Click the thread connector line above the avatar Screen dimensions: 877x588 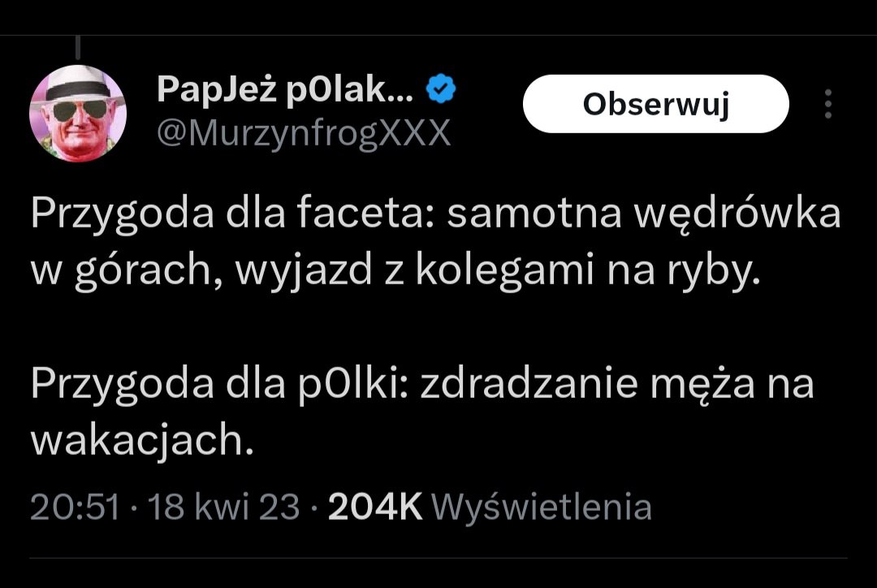tap(79, 47)
